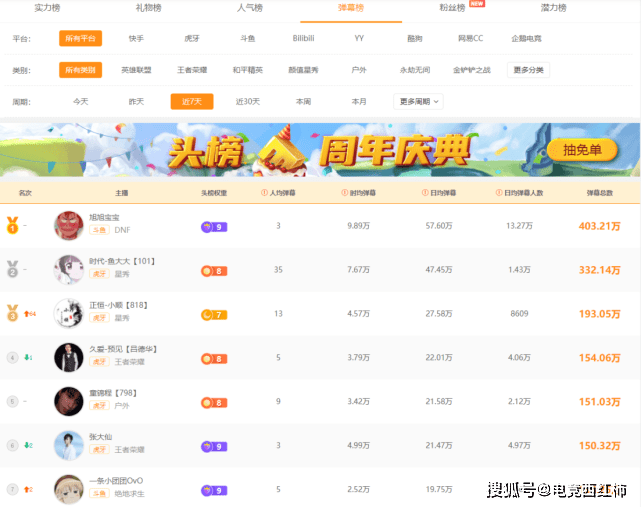Select the 所有类别 category filter
The image size is (641, 507).
[81, 70]
